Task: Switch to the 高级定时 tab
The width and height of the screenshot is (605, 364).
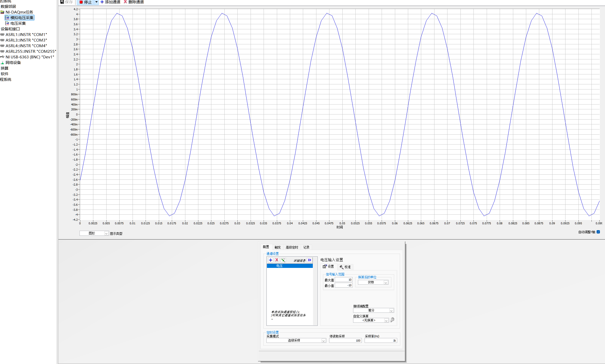Action: [x=292, y=247]
